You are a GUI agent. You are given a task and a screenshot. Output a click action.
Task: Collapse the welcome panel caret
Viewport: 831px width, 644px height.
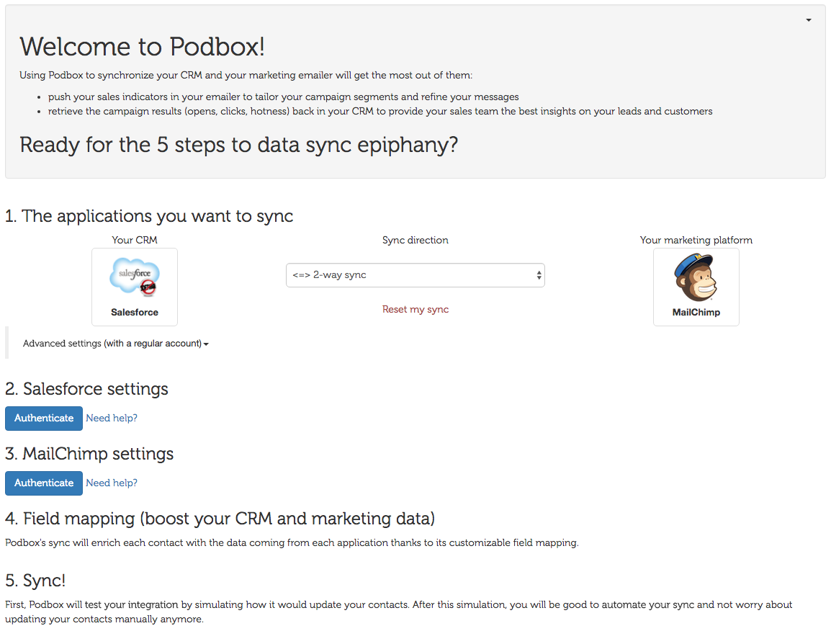(x=808, y=20)
